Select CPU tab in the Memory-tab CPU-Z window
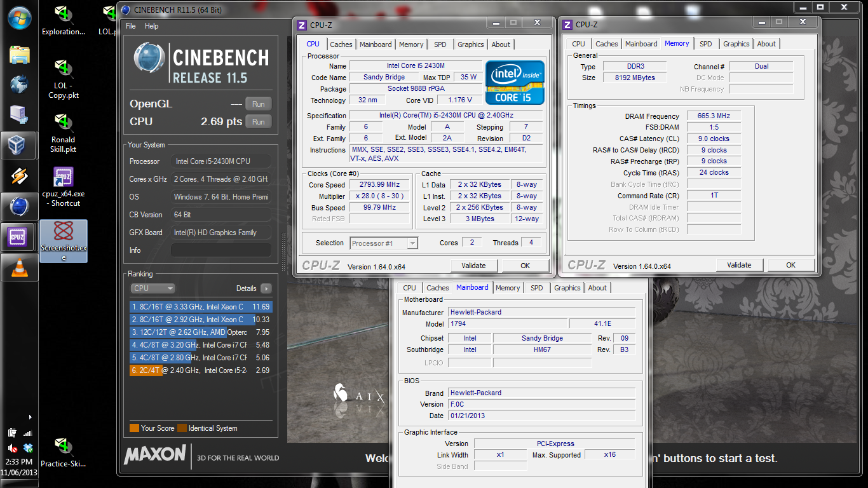The image size is (868, 488). tap(578, 44)
